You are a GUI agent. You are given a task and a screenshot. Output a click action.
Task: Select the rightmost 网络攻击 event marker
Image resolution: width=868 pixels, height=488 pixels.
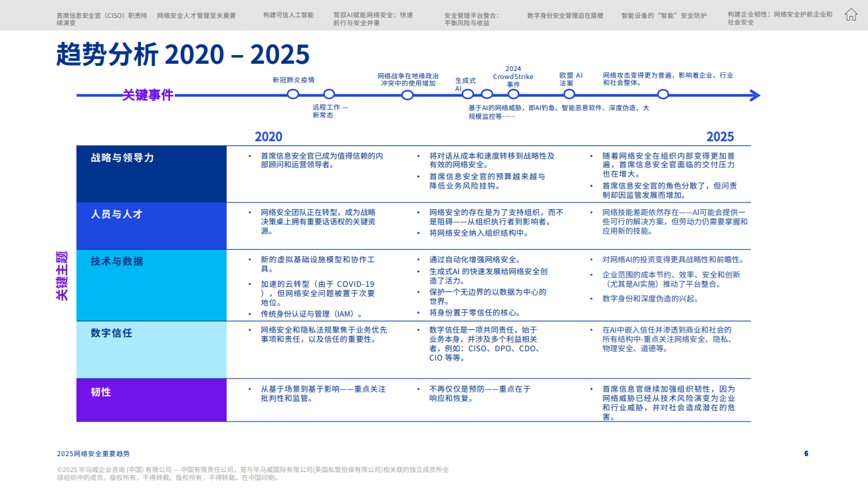pos(662,95)
